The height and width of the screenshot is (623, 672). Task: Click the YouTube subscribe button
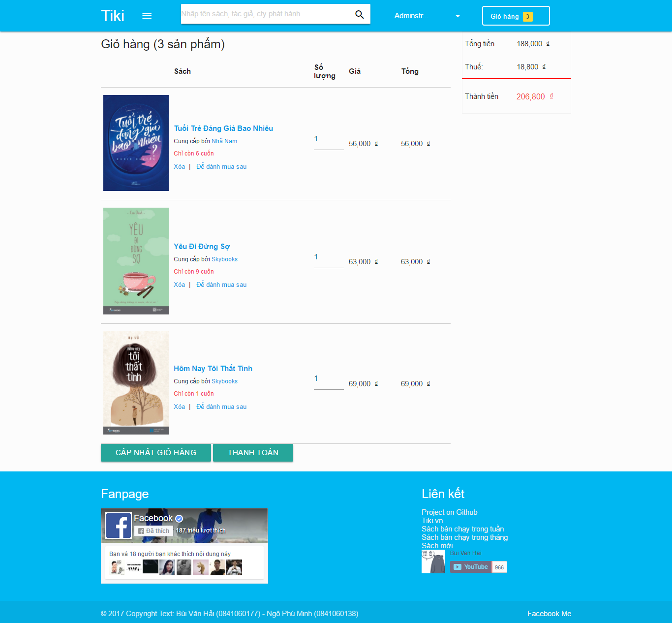(x=470, y=567)
